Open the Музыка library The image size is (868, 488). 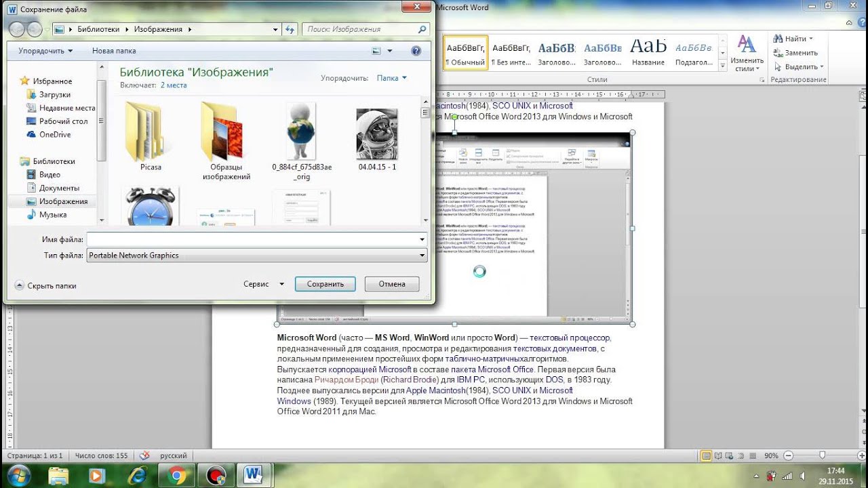(52, 215)
